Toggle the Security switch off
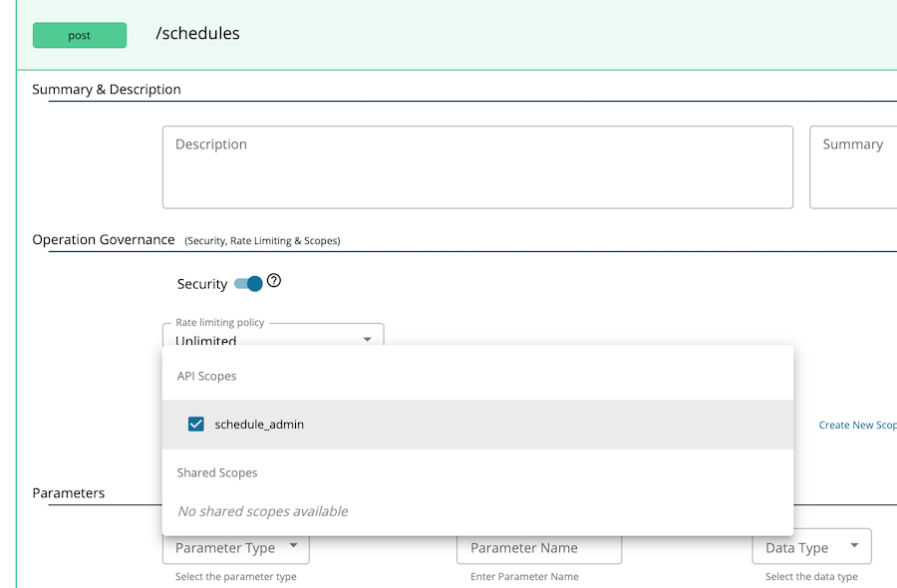The height and width of the screenshot is (588, 897). click(248, 284)
